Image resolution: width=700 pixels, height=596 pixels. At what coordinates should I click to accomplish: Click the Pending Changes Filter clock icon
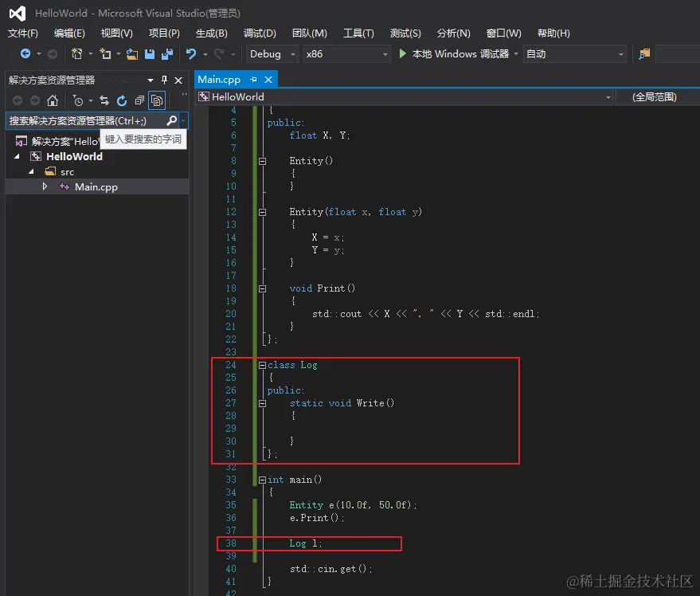click(x=78, y=101)
